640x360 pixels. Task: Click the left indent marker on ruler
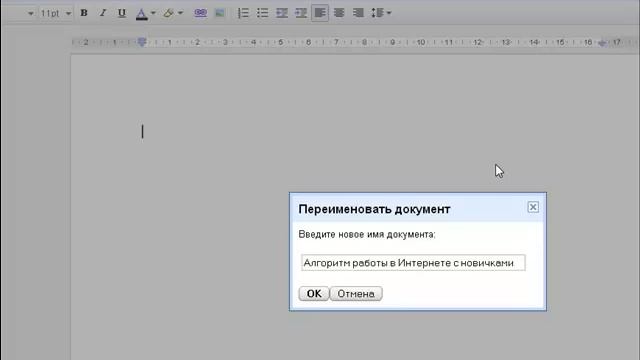[x=142, y=42]
